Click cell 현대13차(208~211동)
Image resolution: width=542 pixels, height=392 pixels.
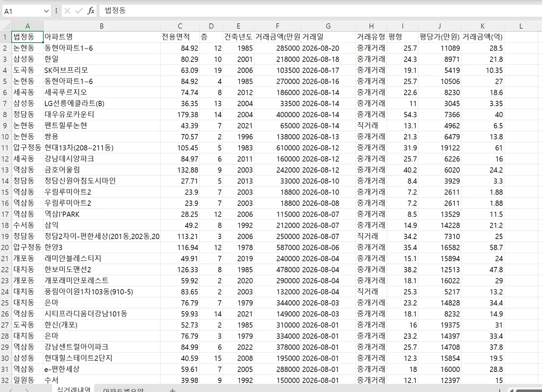(102, 148)
